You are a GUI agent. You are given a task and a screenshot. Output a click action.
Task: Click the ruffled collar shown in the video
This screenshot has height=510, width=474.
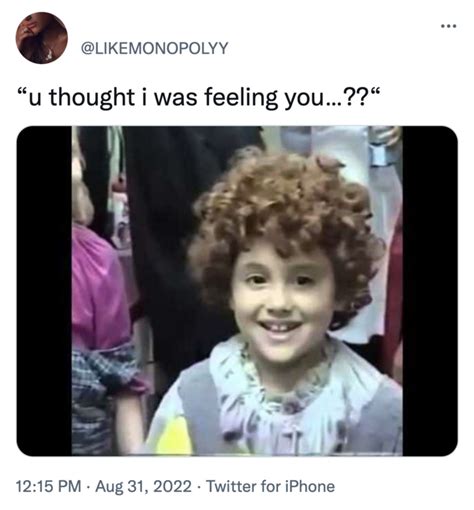(280, 393)
